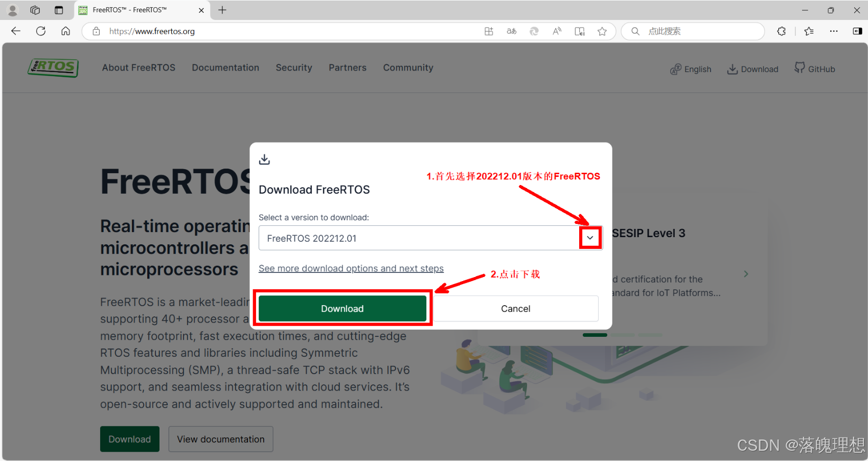
Task: Navigate back using the back arrow icon
Action: [16, 31]
